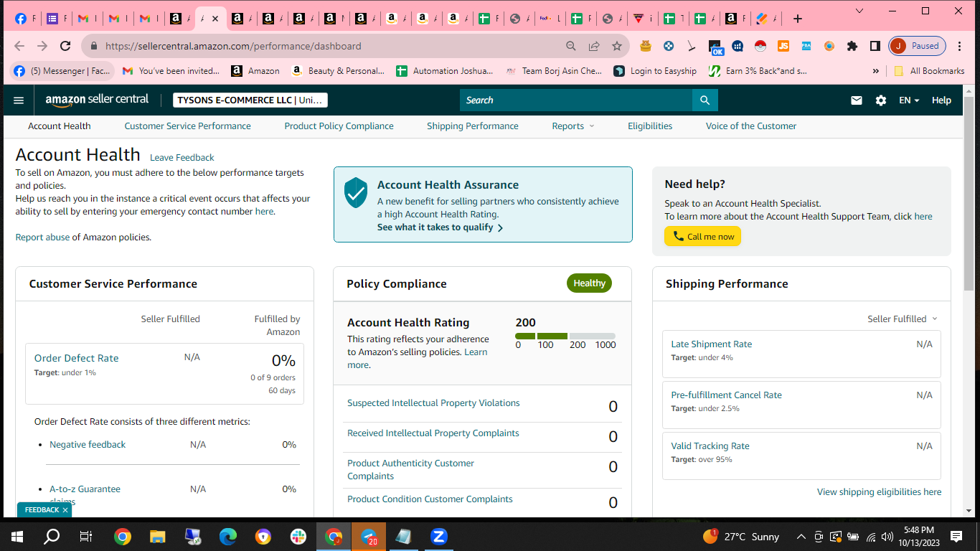This screenshot has width=980, height=551.
Task: Open the settings gear icon
Action: click(881, 100)
